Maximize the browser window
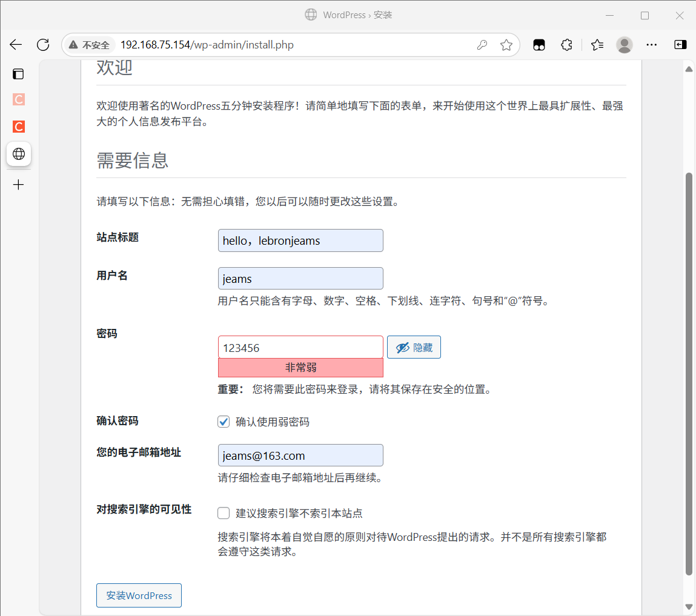 coord(645,15)
